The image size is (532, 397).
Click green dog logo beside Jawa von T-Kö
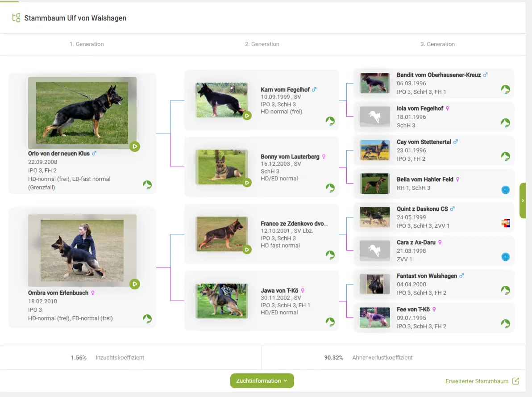pos(330,322)
